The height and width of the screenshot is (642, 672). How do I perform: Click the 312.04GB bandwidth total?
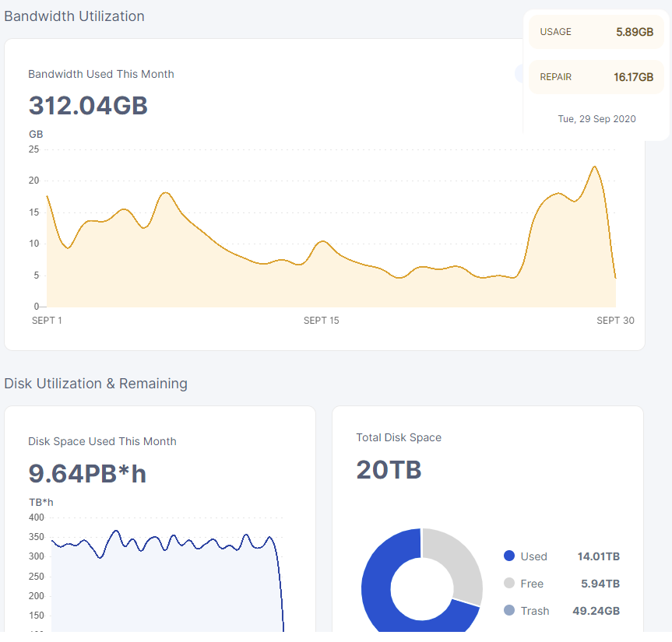[88, 106]
